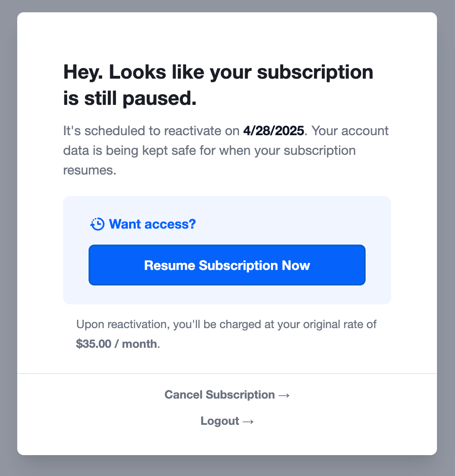Open the Cancel Subscription link
Viewport: 455px width, 476px height.
click(x=227, y=394)
